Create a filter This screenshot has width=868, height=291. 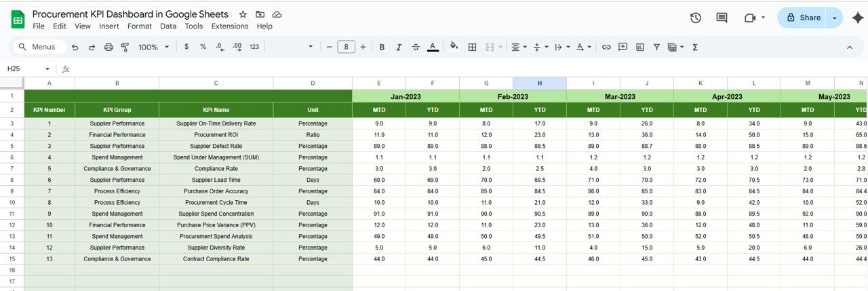pyautogui.click(x=656, y=47)
